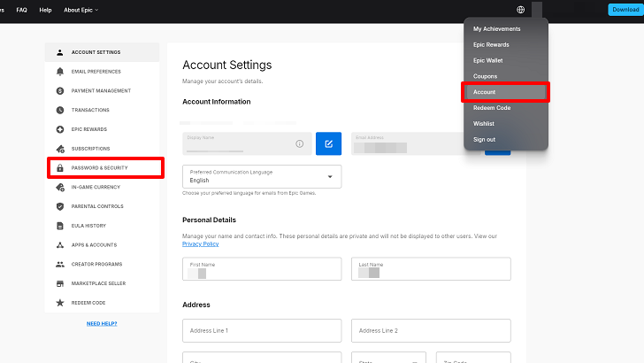This screenshot has width=644, height=363.
Task: Click the Transactions clock icon
Action: pos(60,110)
